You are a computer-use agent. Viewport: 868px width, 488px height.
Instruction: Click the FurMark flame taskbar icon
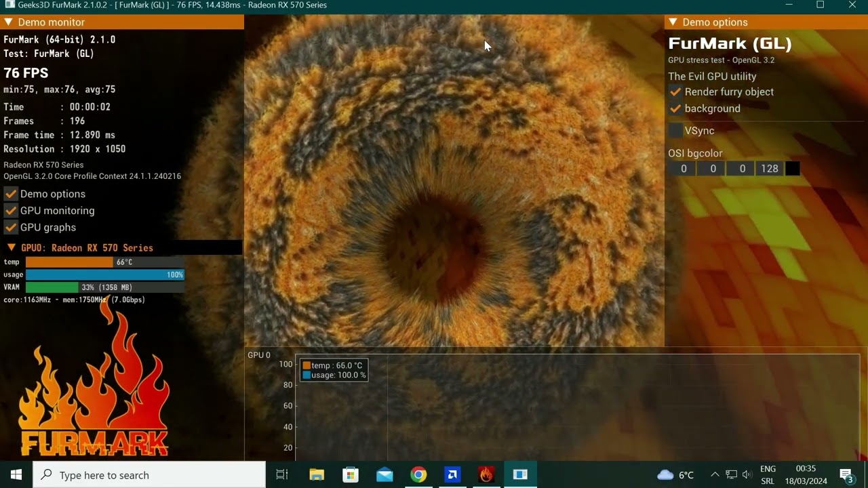tap(486, 475)
